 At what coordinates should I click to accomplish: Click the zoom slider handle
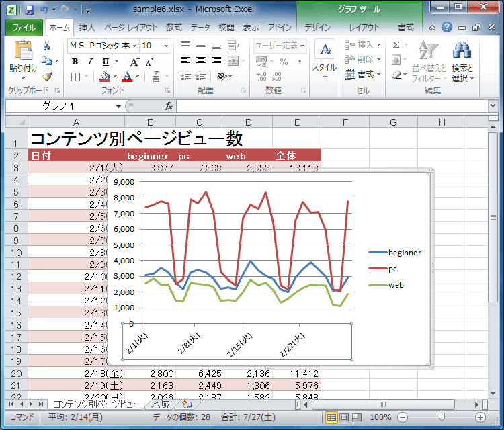point(442,417)
